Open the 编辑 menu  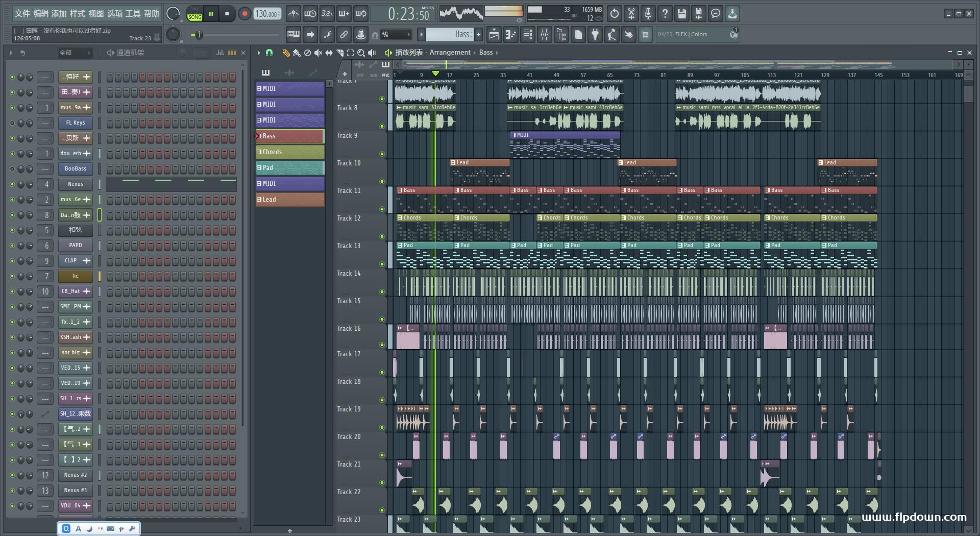41,14
